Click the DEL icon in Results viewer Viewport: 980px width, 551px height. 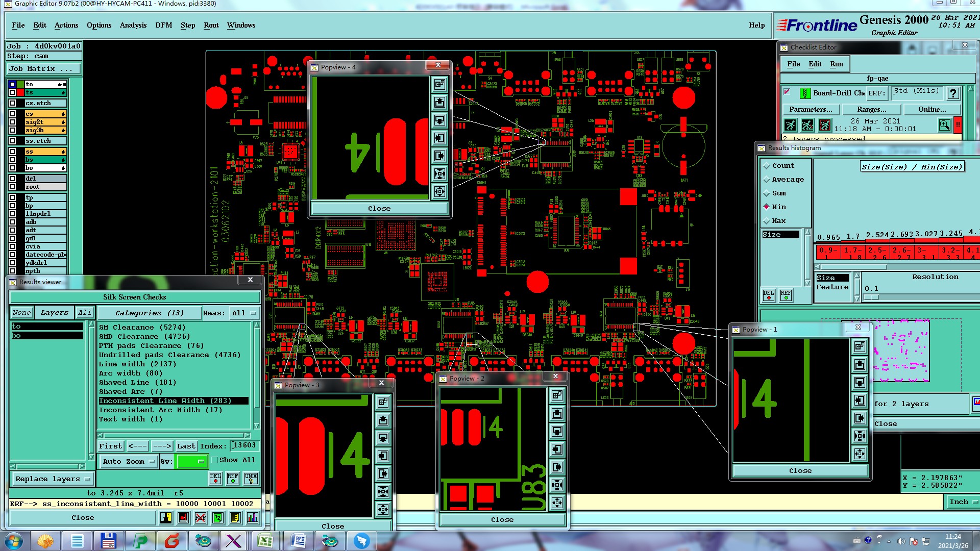pyautogui.click(x=215, y=478)
